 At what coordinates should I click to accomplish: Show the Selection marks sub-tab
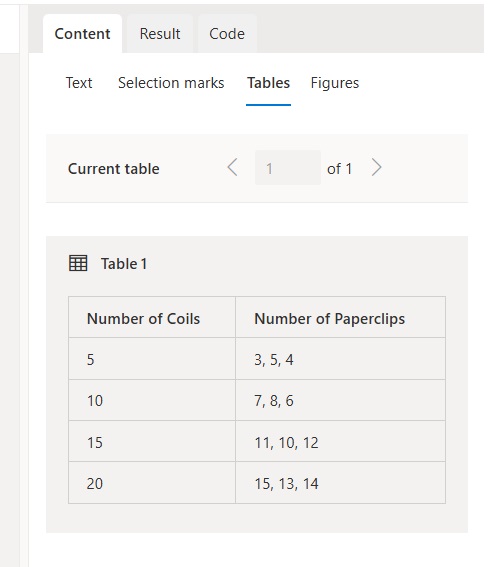171,83
